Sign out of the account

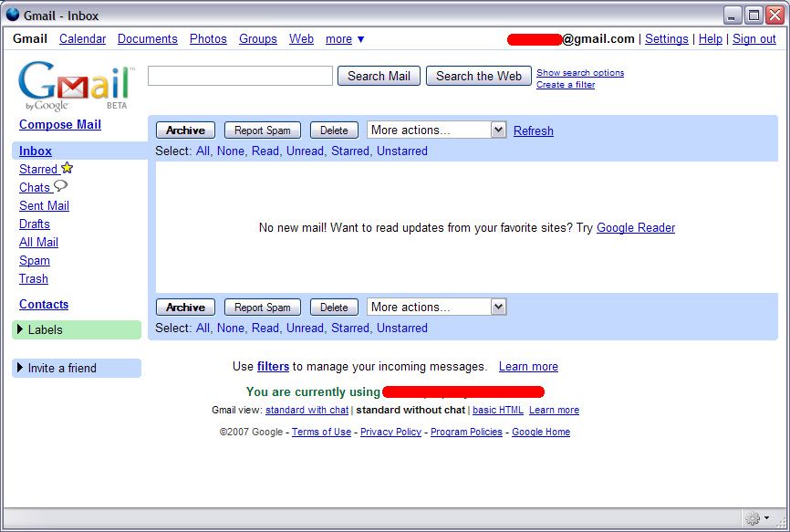[754, 39]
